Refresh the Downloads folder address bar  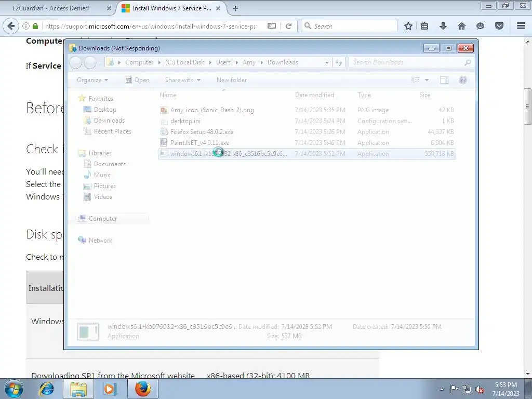tap(339, 62)
